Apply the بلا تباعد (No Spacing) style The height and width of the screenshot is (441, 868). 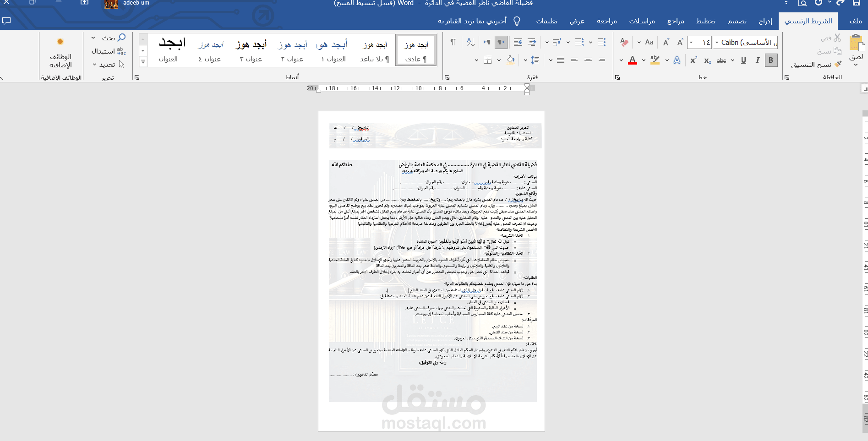pyautogui.click(x=375, y=50)
